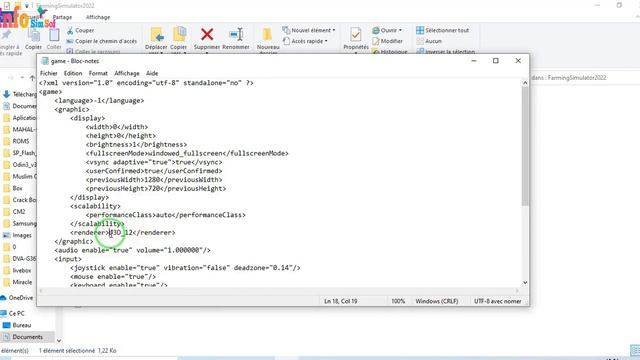Image resolution: width=640 pixels, height=360 pixels.
Task: Click the Nouveau dossier icon
Action: 268,34
